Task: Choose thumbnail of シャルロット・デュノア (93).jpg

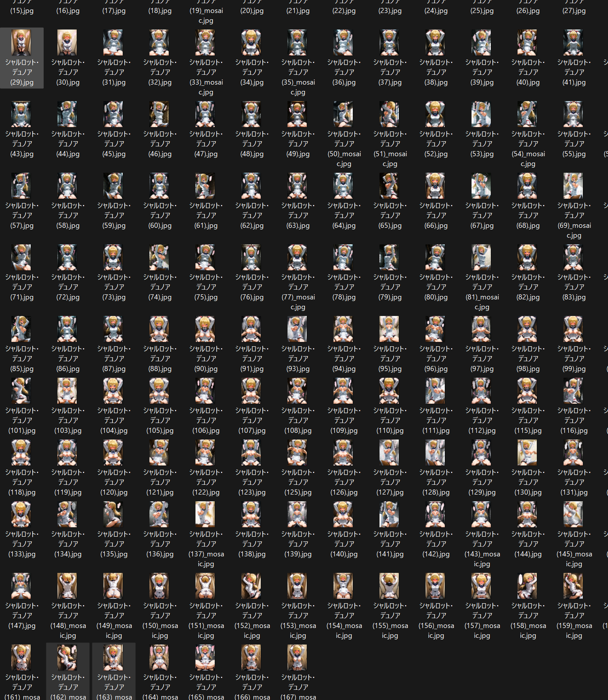Action: pyautogui.click(x=297, y=329)
